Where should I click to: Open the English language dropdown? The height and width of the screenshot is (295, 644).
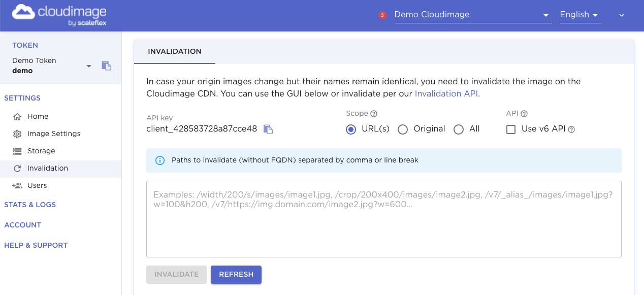click(581, 15)
